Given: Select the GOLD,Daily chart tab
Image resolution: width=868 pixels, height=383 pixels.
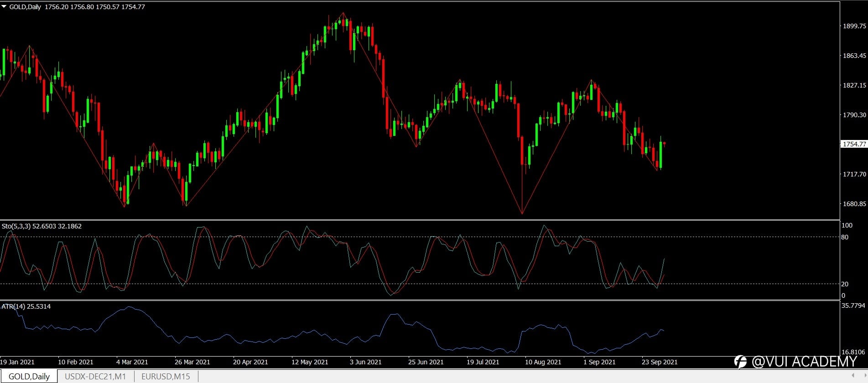Looking at the screenshot, I should (x=29, y=377).
